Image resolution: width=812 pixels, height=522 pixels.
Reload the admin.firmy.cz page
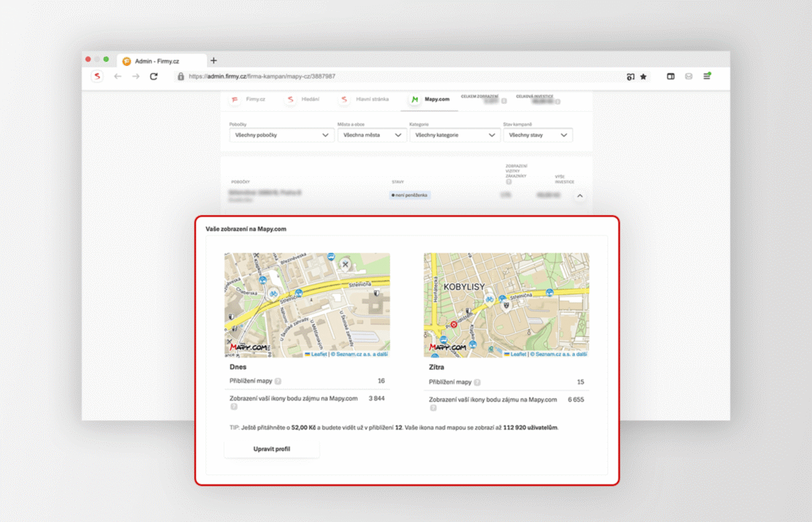(x=154, y=76)
